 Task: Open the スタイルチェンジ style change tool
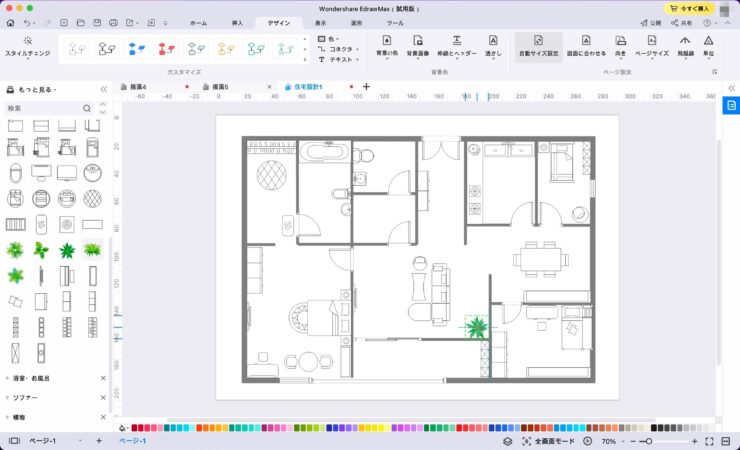tap(28, 46)
